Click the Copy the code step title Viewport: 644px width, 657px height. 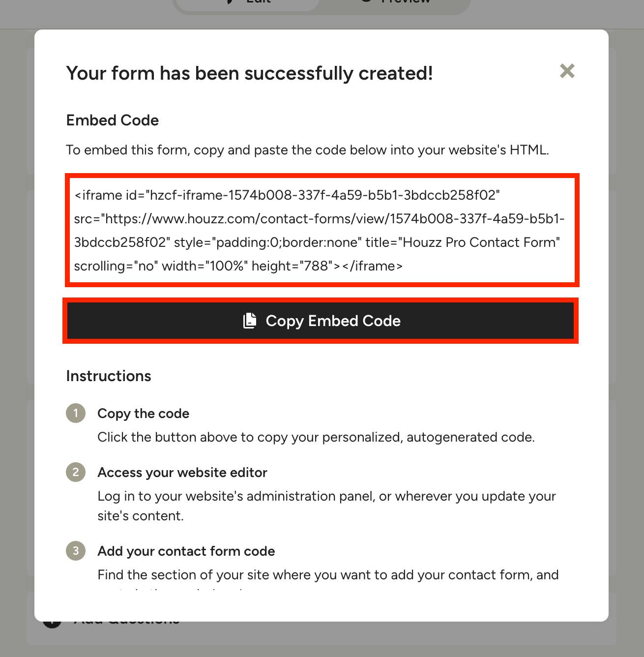[x=144, y=414]
